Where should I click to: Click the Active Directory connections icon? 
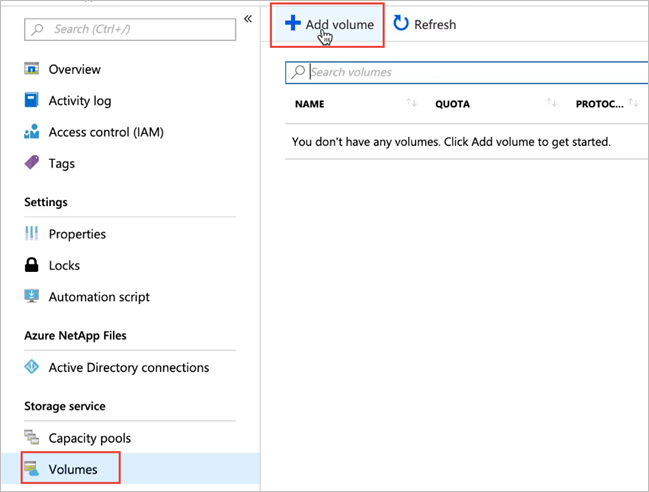coord(32,368)
